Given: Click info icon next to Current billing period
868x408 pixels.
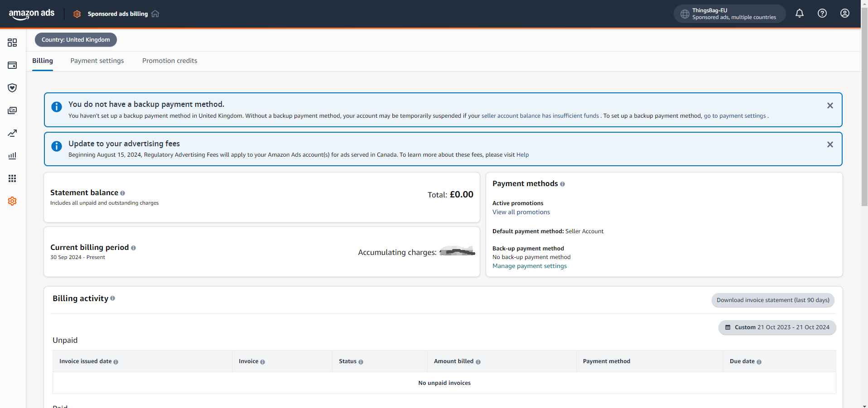Looking at the screenshot, I should (133, 248).
